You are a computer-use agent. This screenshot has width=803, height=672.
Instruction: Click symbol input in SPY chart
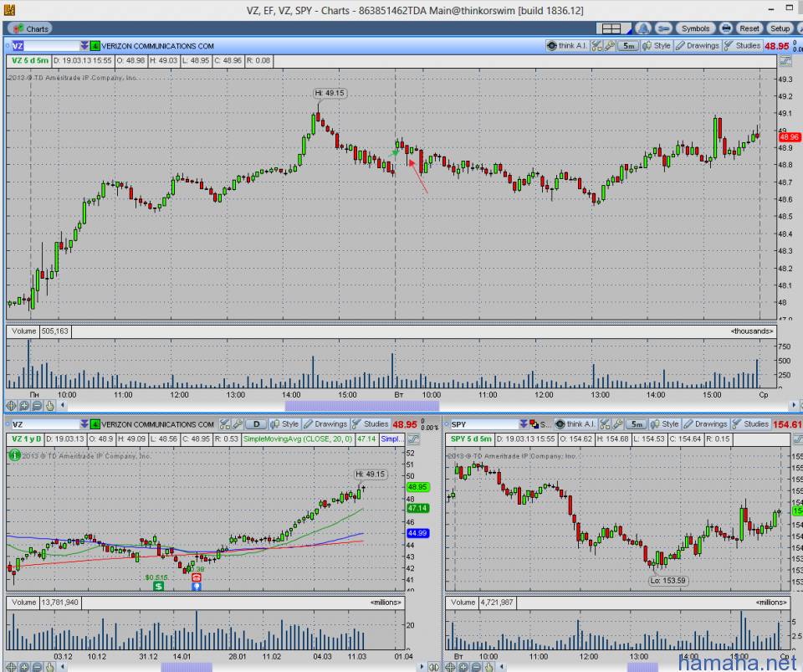pos(484,424)
